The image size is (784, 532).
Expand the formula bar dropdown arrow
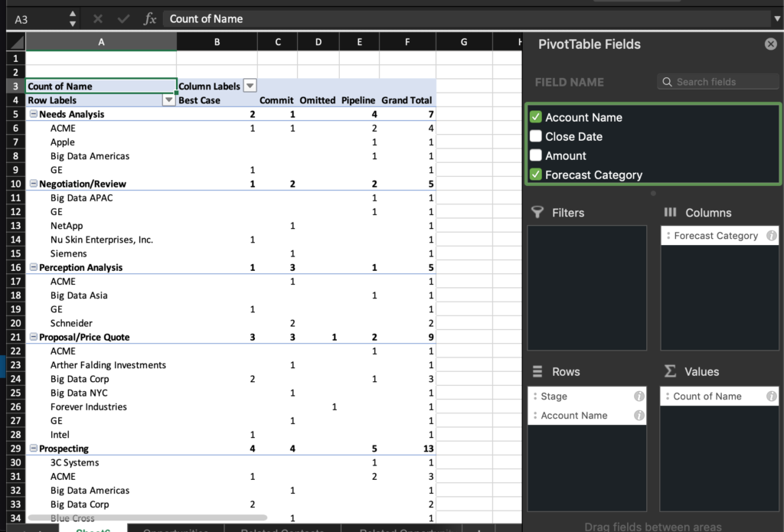[x=777, y=19]
